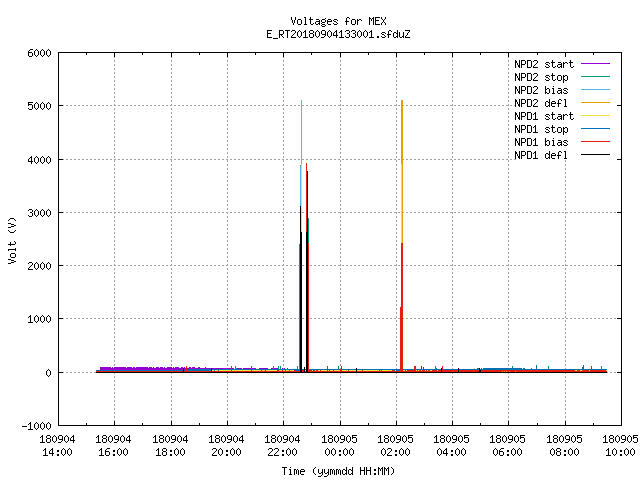The height and width of the screenshot is (480, 640).
Task: Click the blue NPD1 stop legend line sample
Action: pyautogui.click(x=595, y=129)
